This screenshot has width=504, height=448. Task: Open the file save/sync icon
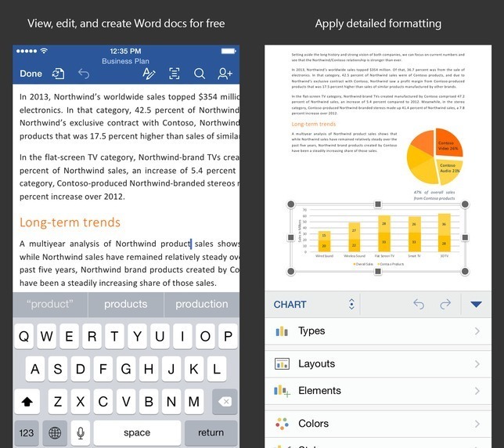(x=58, y=74)
